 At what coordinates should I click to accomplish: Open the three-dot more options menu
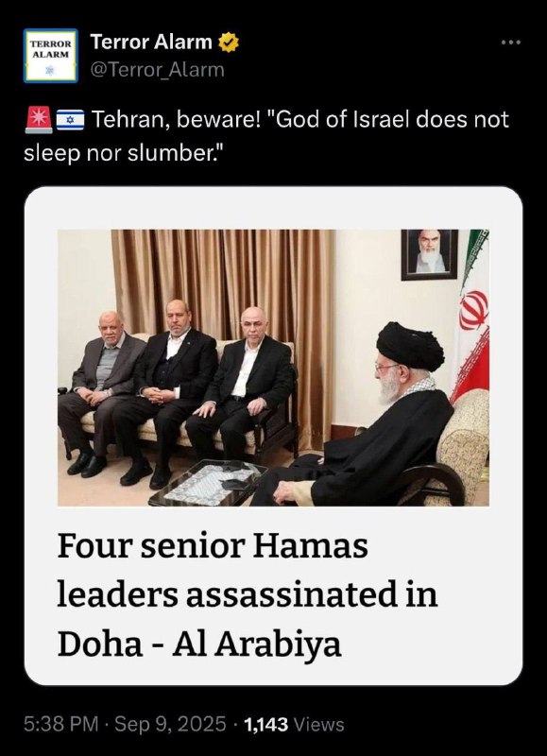(x=511, y=43)
